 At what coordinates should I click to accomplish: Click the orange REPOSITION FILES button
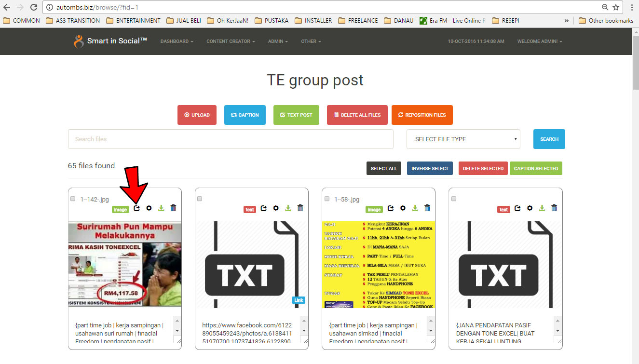pos(422,115)
